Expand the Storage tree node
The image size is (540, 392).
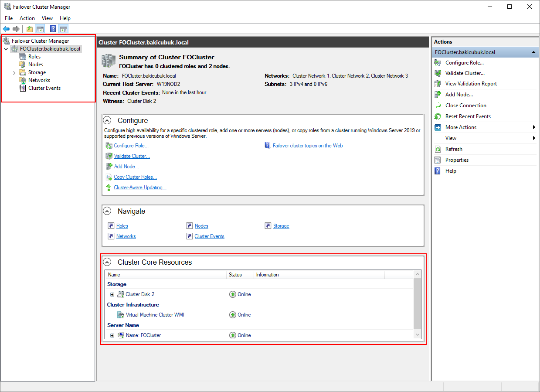pos(14,72)
